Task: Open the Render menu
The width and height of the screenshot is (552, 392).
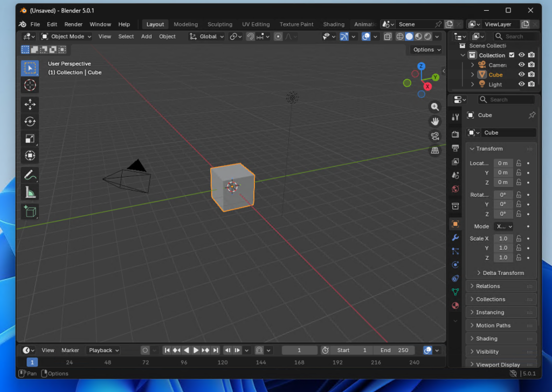Action: [73, 24]
